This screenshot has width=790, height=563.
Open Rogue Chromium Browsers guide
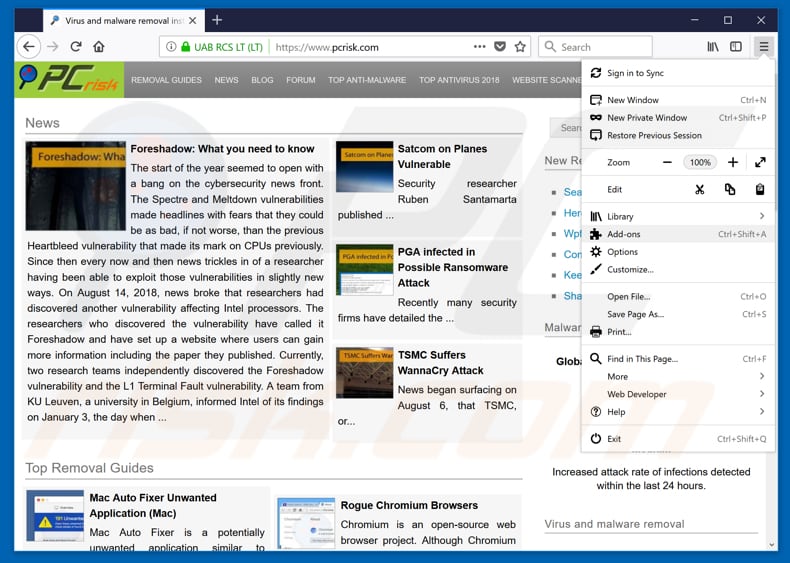[409, 505]
